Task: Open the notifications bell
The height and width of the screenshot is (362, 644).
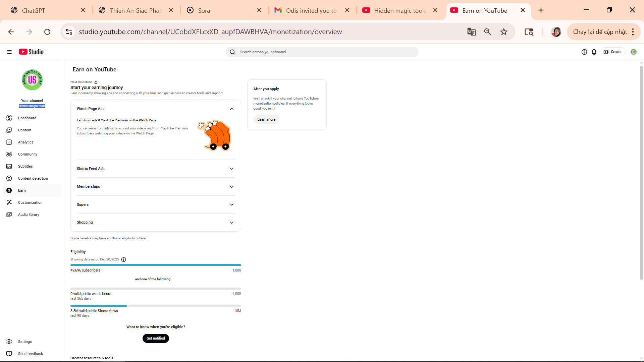Action: [594, 52]
